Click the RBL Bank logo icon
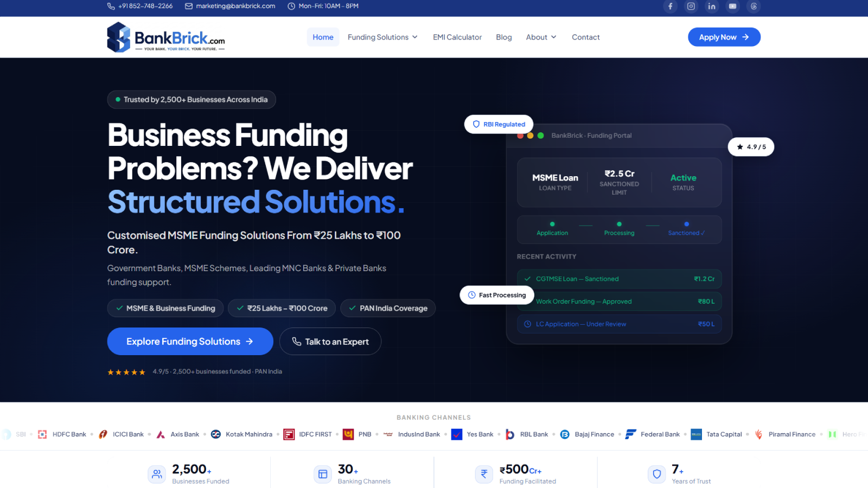868x488 pixels. click(510, 434)
